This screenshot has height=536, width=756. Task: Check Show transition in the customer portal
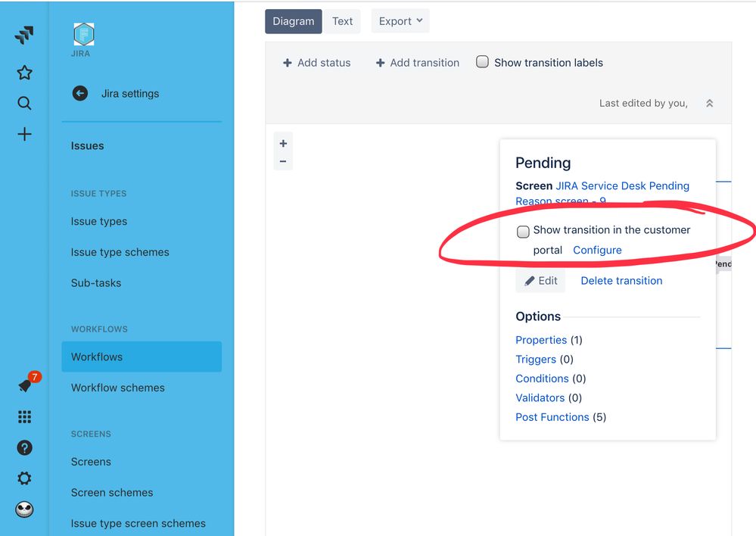click(x=523, y=232)
